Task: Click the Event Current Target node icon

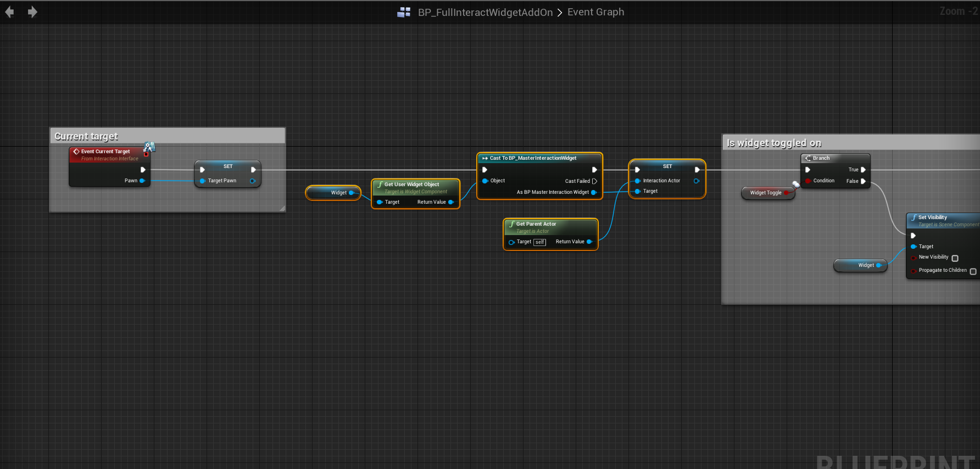Action: (x=76, y=152)
